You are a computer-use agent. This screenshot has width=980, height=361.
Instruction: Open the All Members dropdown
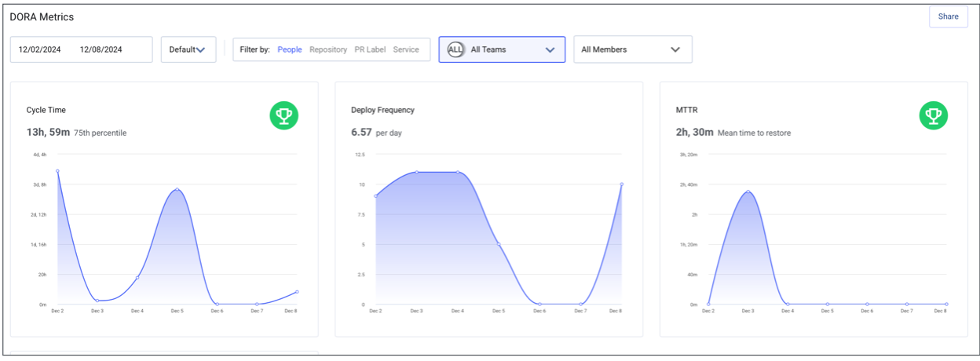coord(632,49)
